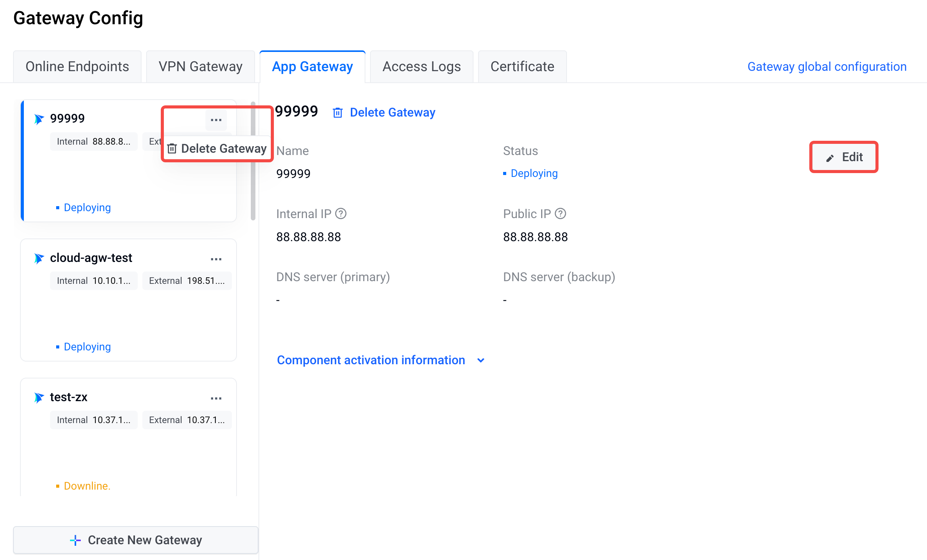Click the test-zx gateway arrow icon
The height and width of the screenshot is (560, 927).
click(x=39, y=398)
